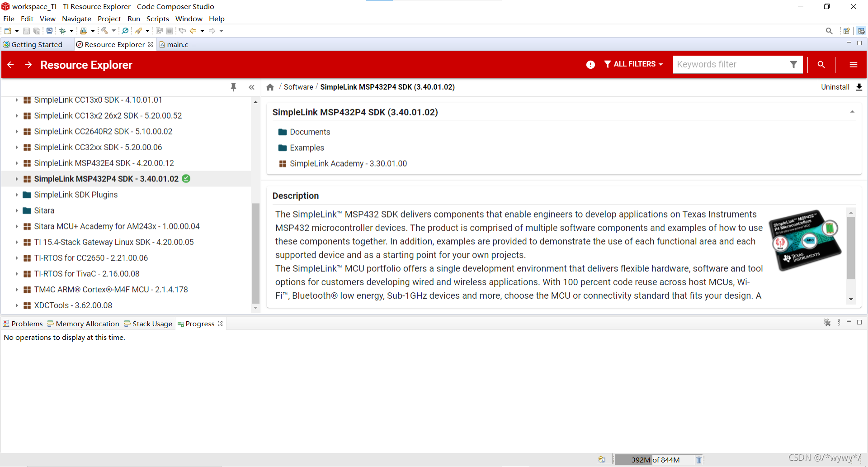The image size is (868, 467).
Task: Click the heap memory 392M of 844M bar
Action: click(x=654, y=460)
